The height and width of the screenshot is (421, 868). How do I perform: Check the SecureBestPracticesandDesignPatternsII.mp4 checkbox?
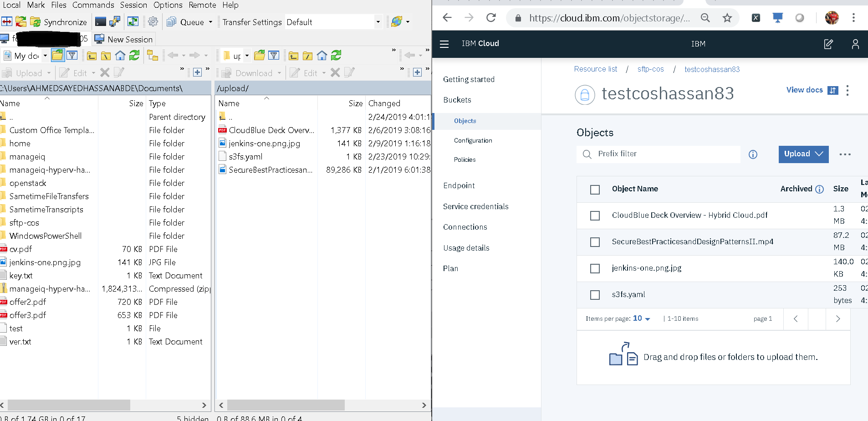[x=595, y=242]
